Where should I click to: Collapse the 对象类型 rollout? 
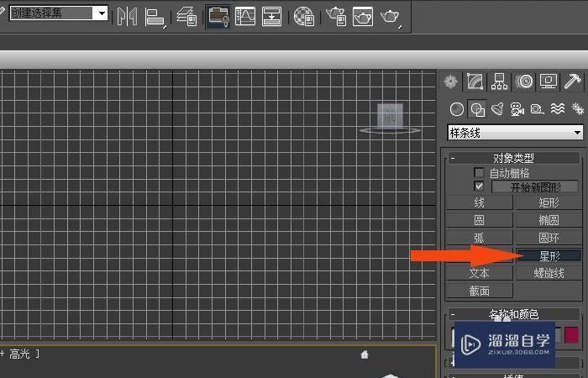[514, 158]
